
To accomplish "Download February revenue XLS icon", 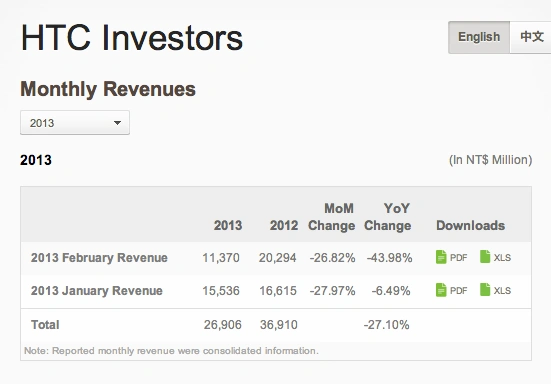I will coord(485,256).
